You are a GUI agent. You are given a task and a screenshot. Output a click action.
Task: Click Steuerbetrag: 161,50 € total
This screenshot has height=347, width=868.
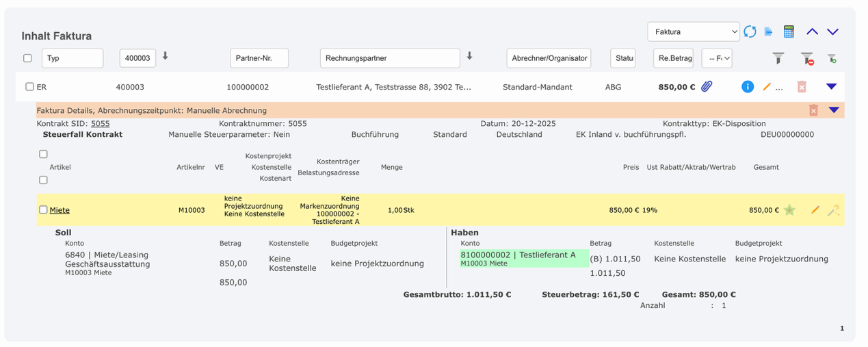[590, 295]
